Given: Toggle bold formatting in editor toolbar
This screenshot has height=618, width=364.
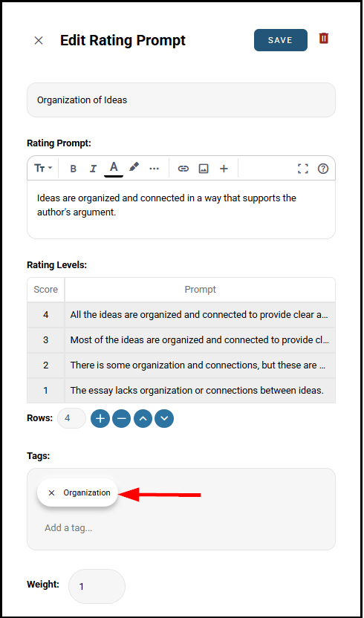Looking at the screenshot, I should 73,169.
